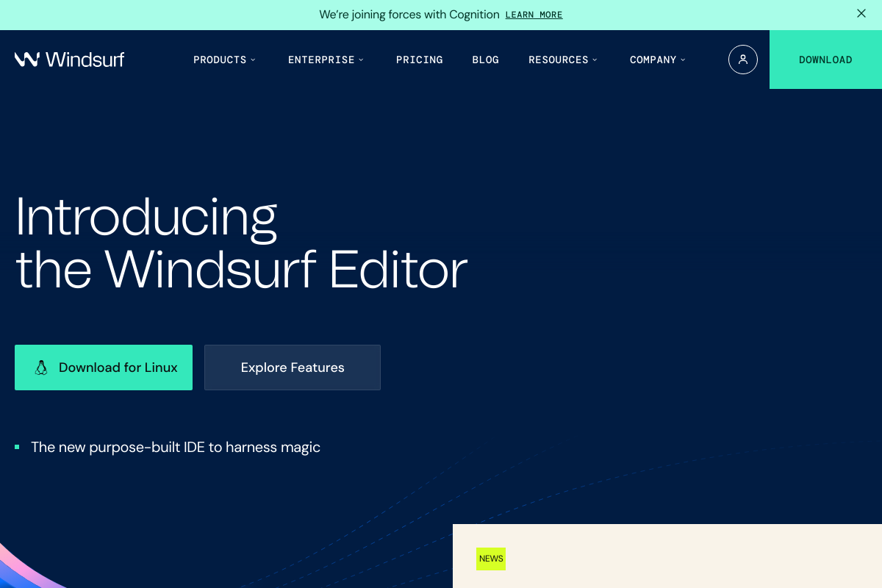This screenshot has height=588, width=882.
Task: Go to the Pricing page
Action: [420, 60]
